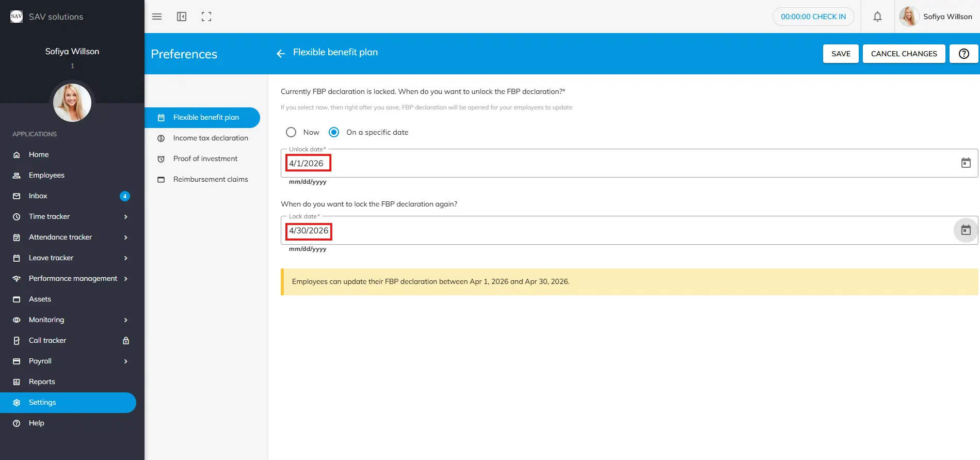Screen dimensions: 980x460
Task: Save the benefit plan settings
Action: coord(841,54)
